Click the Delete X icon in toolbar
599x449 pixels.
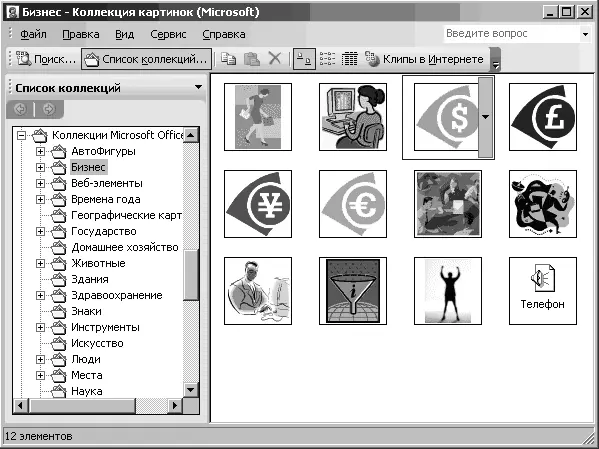(275, 59)
